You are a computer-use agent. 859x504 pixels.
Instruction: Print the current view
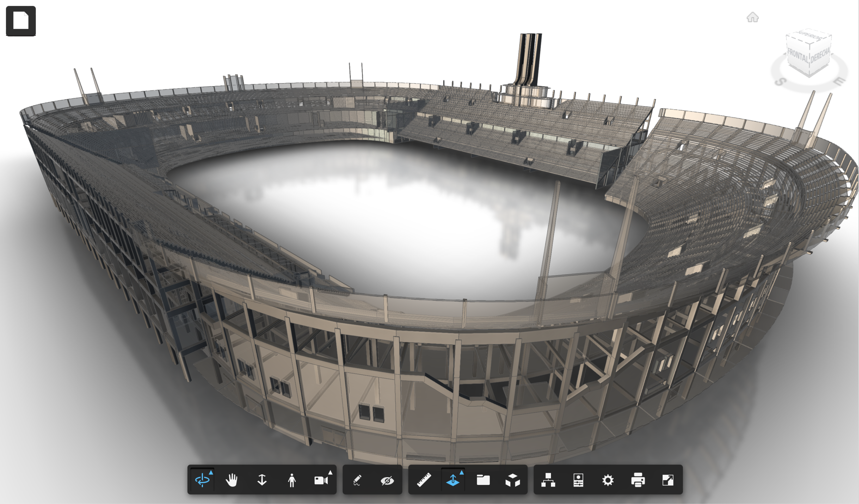(639, 481)
